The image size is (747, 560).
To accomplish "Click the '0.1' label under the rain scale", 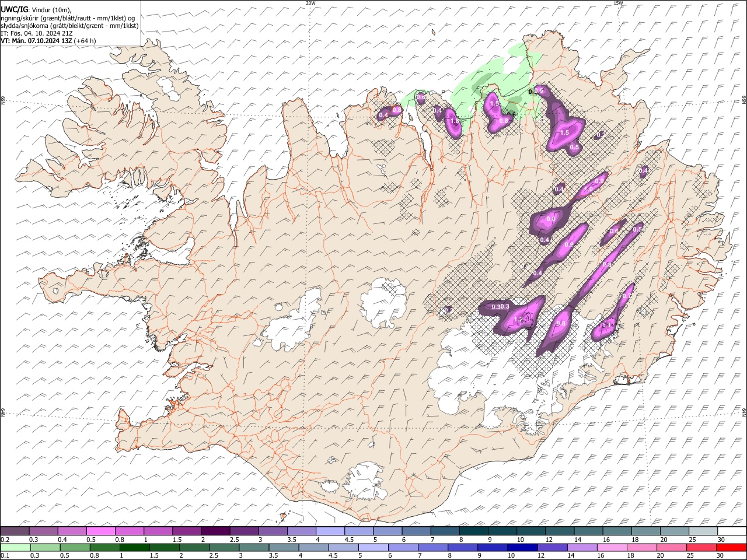I will (5, 555).
